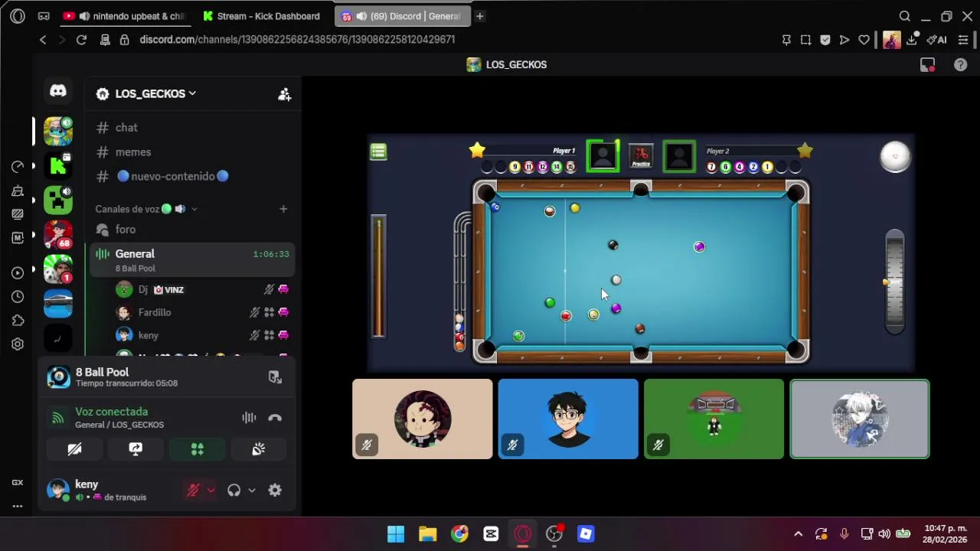Image resolution: width=980 pixels, height=551 pixels.
Task: Open the Minecraft creeper server icon
Action: [x=58, y=199]
